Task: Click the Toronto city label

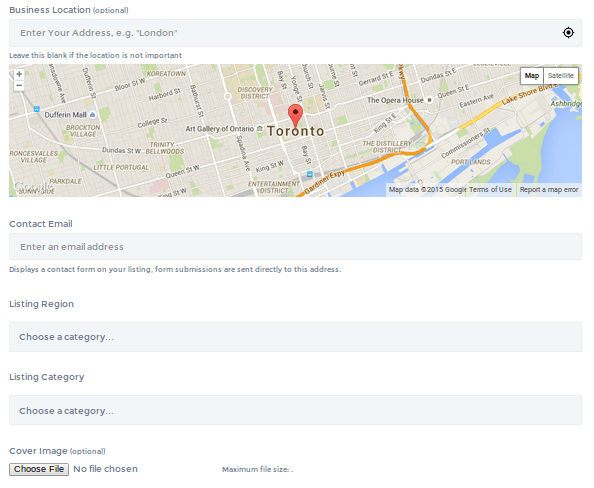Action: coord(296,131)
